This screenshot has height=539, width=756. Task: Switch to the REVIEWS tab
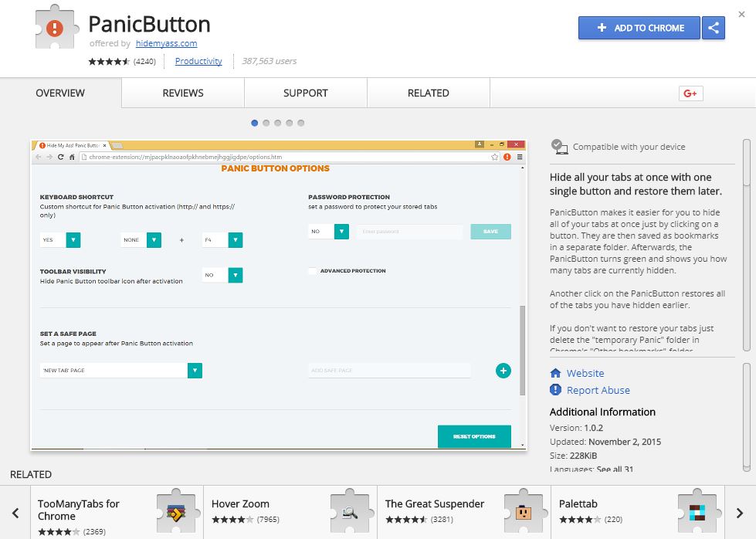coord(183,93)
